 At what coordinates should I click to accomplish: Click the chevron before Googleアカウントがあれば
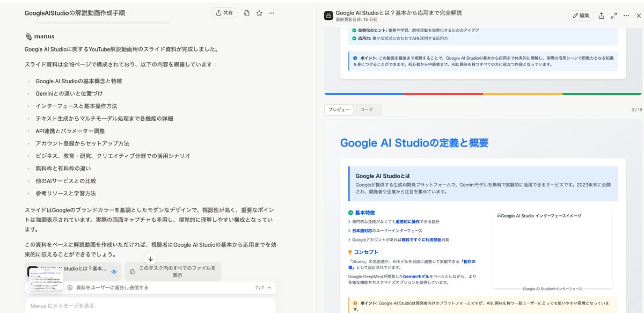click(349, 240)
